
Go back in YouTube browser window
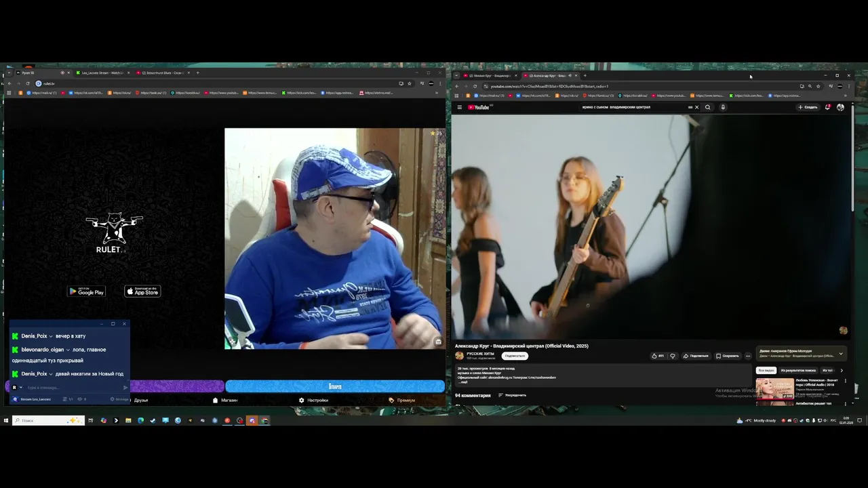457,86
